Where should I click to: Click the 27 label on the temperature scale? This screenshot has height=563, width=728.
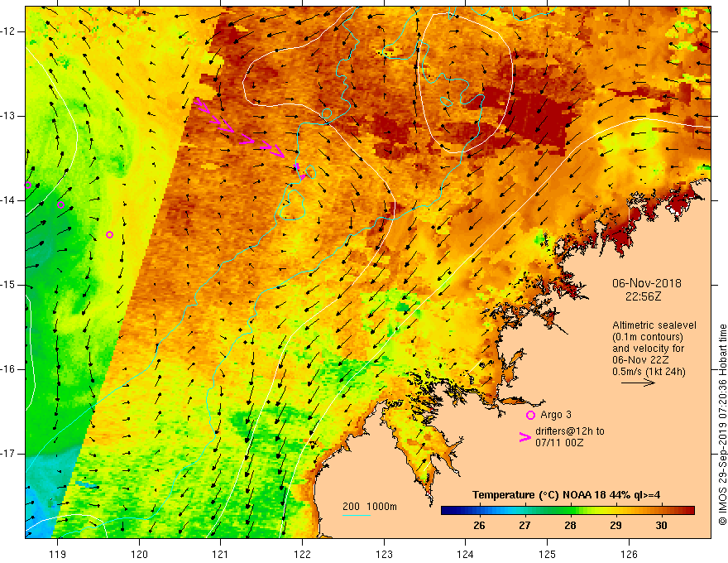[524, 526]
